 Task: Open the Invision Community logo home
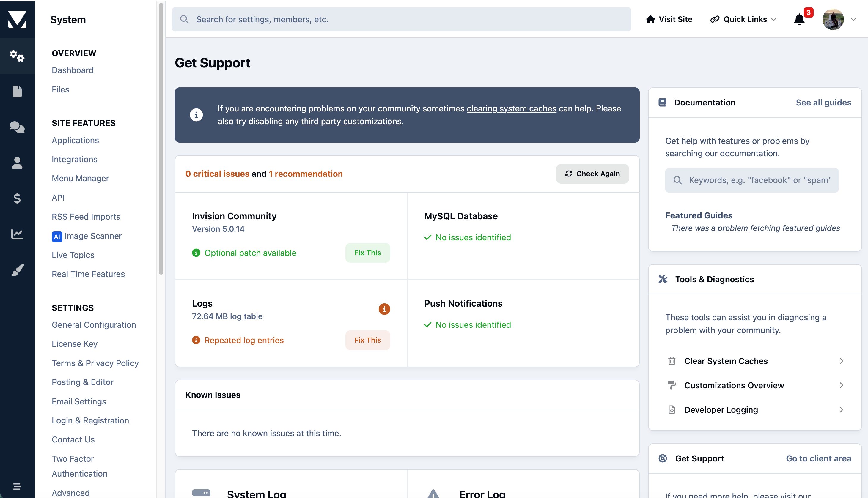point(17,20)
